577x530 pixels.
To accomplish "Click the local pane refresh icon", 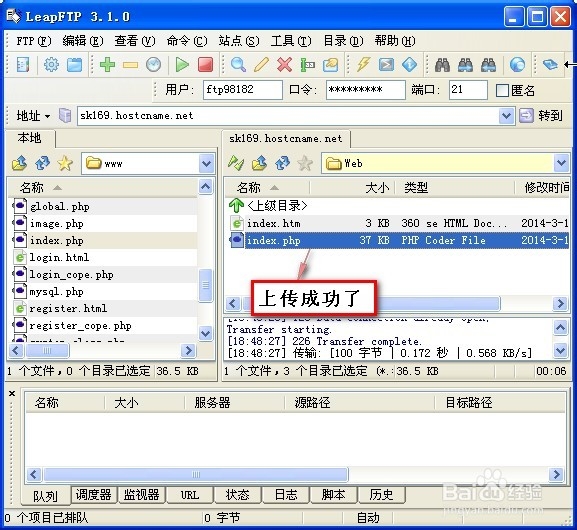I will (42, 163).
